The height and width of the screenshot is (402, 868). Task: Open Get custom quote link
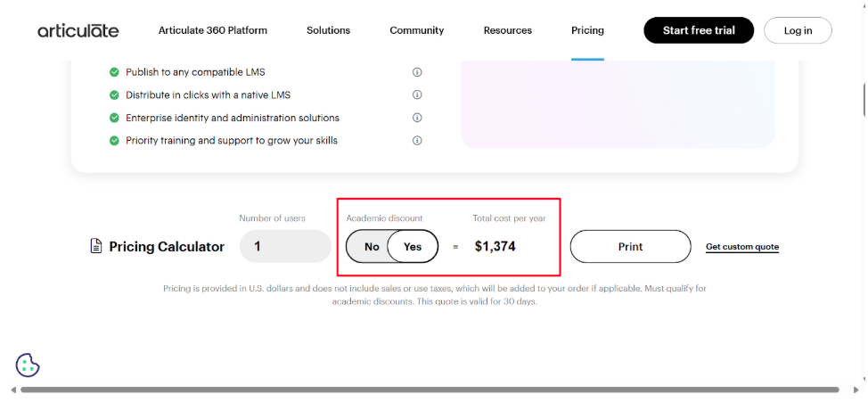tap(742, 247)
